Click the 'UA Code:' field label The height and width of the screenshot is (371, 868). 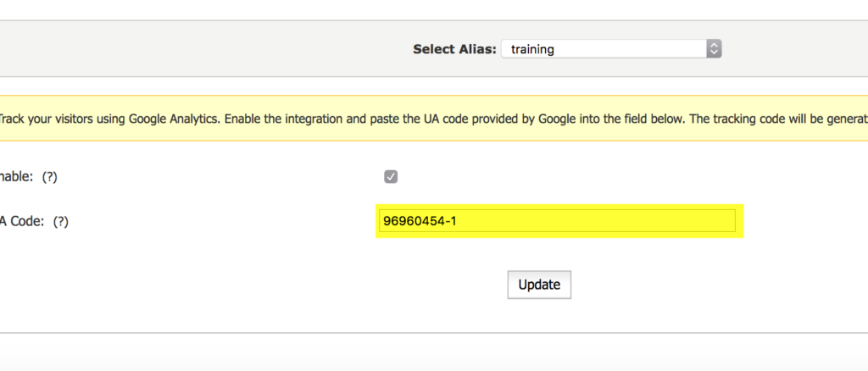[x=22, y=222]
